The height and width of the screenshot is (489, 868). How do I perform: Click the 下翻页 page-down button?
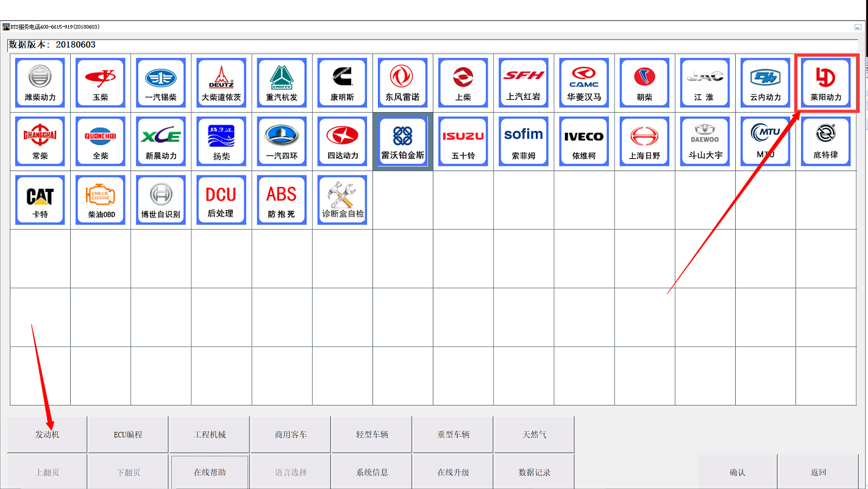click(x=128, y=472)
